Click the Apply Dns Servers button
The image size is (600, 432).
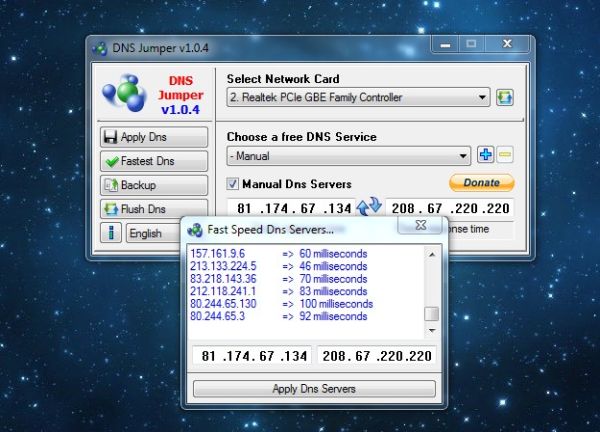(314, 388)
